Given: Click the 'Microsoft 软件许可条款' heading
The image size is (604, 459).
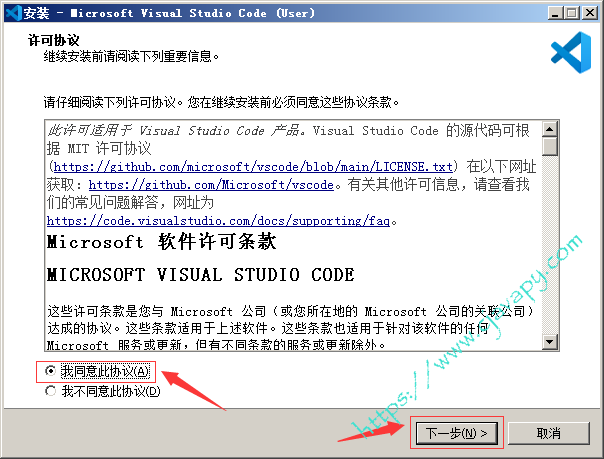Looking at the screenshot, I should coord(161,242).
